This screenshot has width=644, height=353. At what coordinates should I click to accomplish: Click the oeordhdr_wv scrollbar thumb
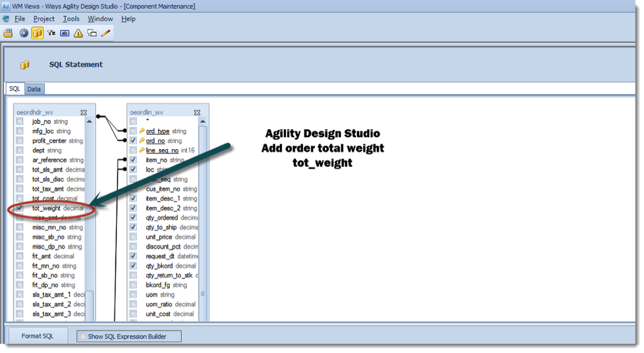89,305
